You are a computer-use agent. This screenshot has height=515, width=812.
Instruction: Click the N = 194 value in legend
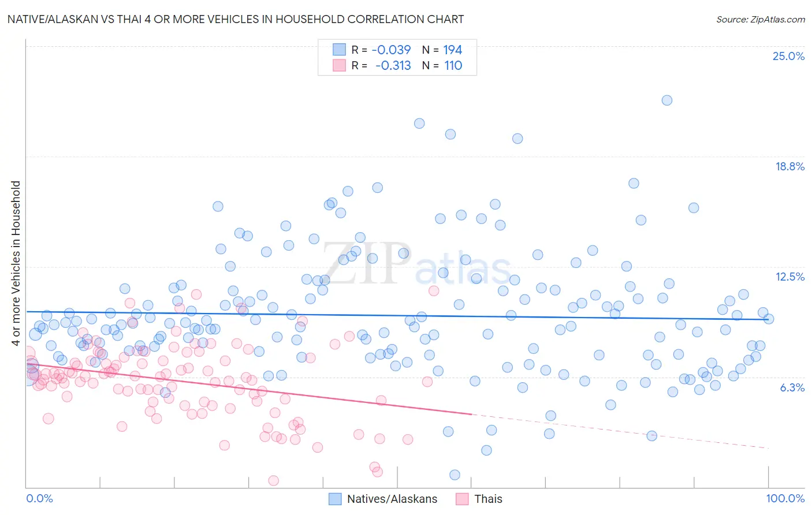[442, 50]
